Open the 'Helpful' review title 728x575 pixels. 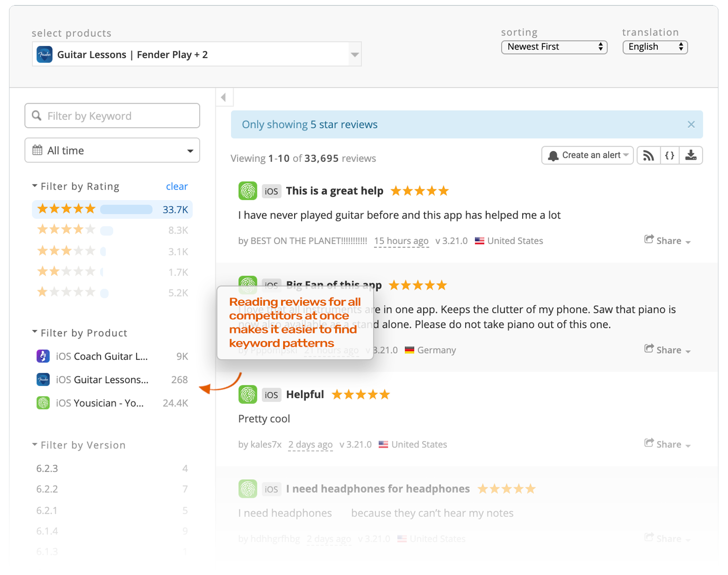click(x=305, y=395)
